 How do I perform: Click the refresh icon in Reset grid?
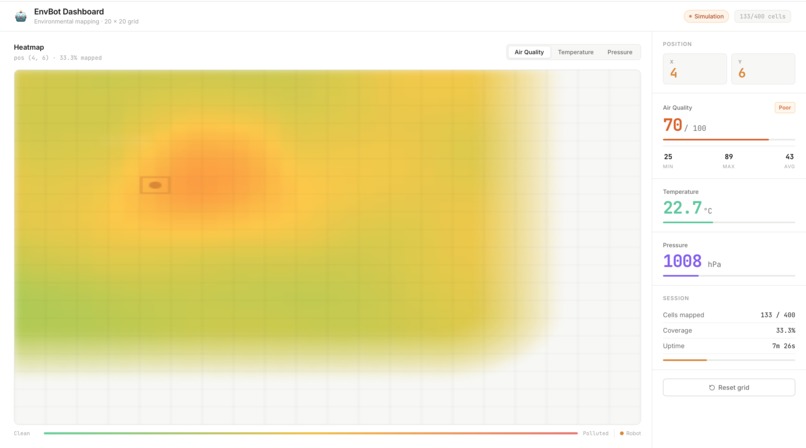point(712,387)
